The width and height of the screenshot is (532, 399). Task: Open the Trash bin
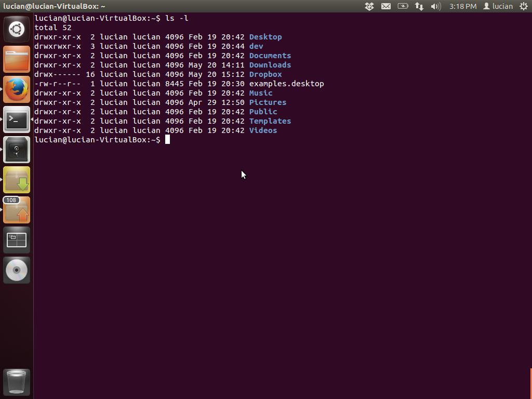pyautogui.click(x=17, y=382)
